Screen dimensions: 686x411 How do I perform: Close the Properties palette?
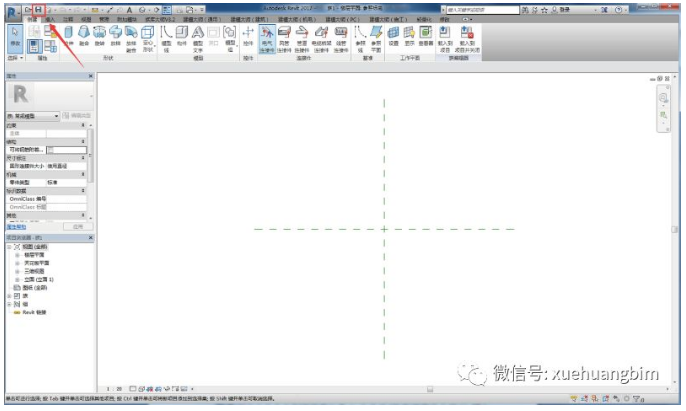91,76
